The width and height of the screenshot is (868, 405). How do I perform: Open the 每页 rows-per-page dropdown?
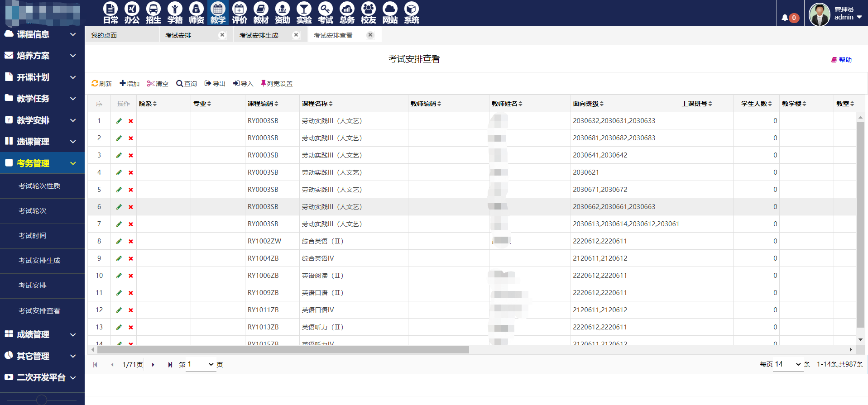coord(788,365)
